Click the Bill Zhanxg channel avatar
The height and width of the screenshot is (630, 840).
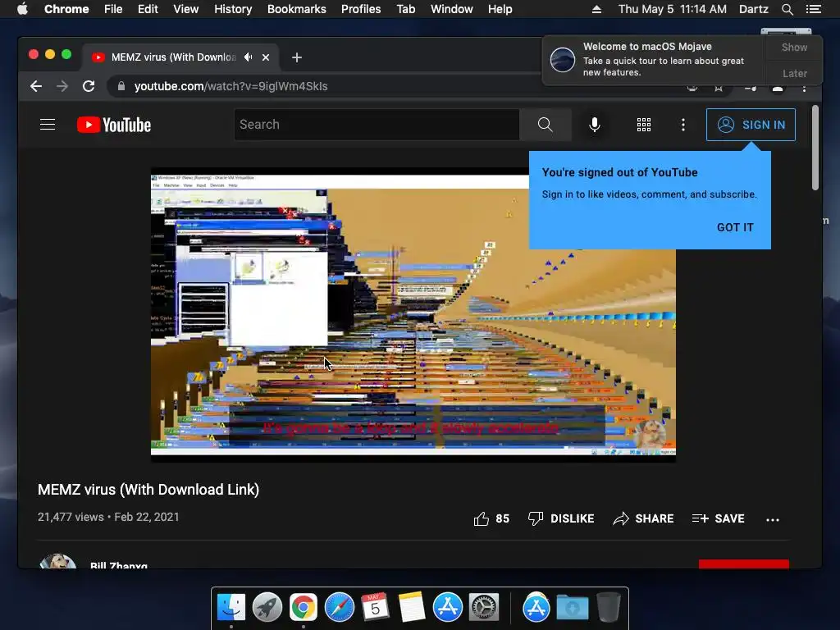click(x=58, y=561)
